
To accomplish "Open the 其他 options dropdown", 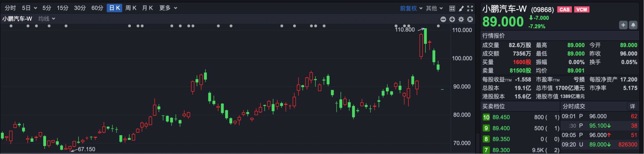I will tap(434, 8).
